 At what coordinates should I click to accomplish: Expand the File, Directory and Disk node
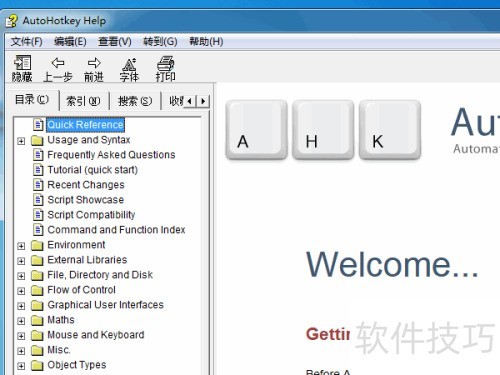[21, 276]
